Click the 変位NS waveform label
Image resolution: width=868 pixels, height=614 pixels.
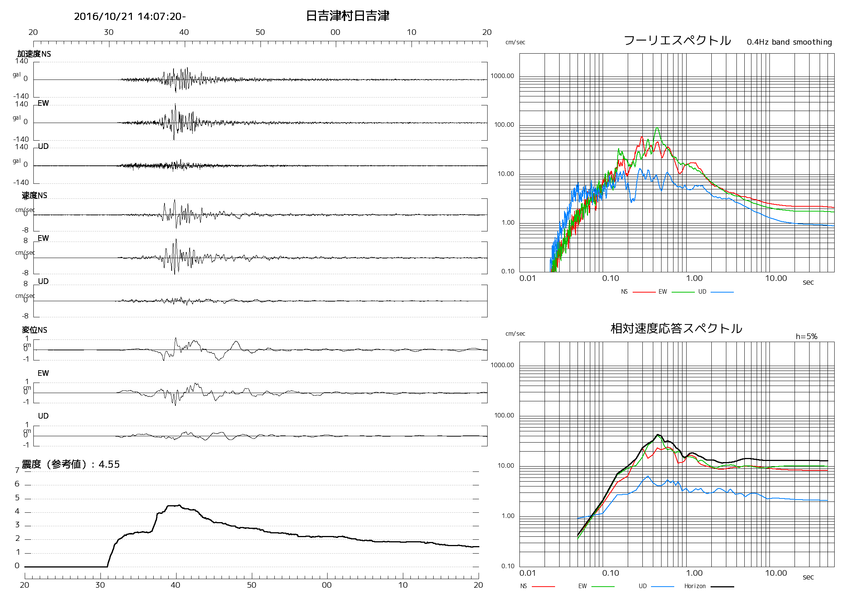point(34,330)
